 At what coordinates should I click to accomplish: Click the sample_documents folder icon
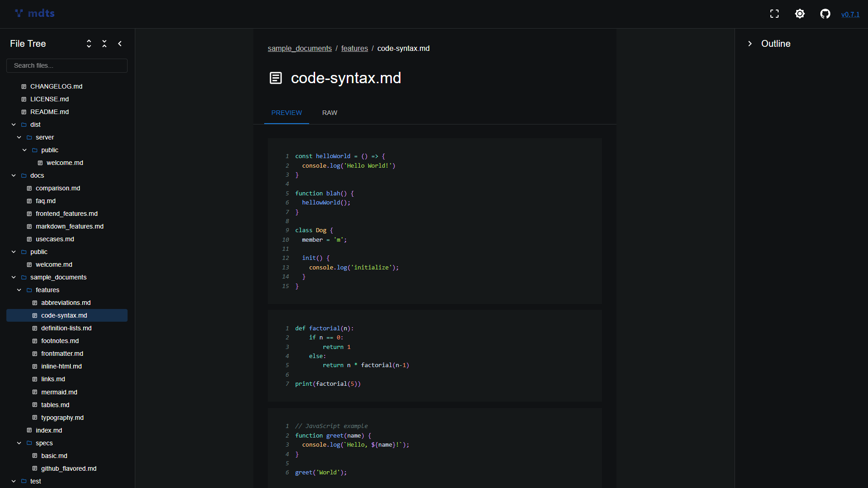click(24, 277)
